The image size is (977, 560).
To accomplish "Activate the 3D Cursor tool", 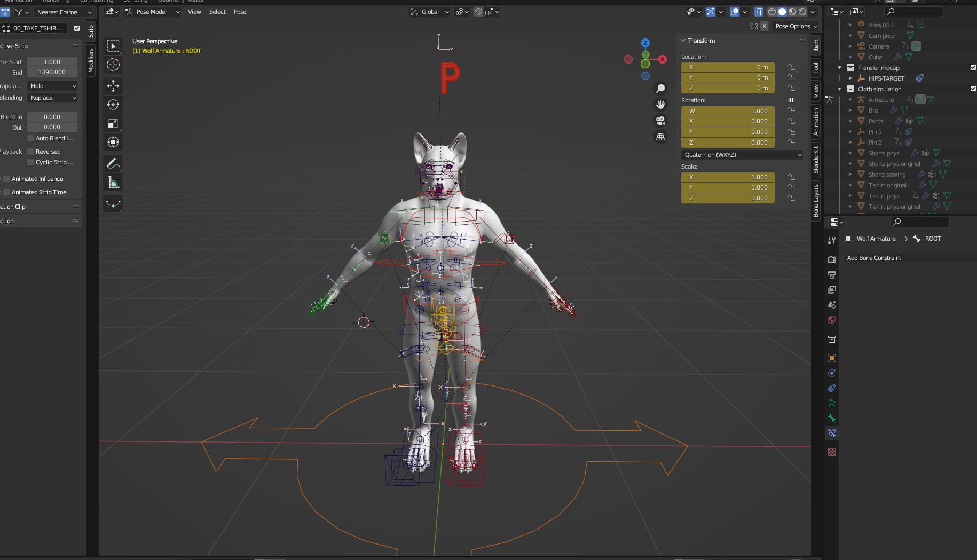I will [x=113, y=65].
